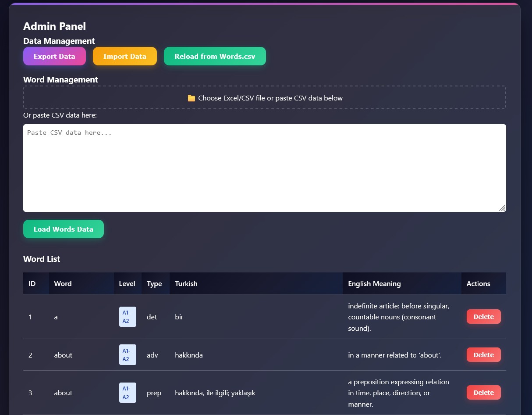Click the A1-A2 badge next to 'about' adverb
Image resolution: width=532 pixels, height=415 pixels.
(x=128, y=354)
